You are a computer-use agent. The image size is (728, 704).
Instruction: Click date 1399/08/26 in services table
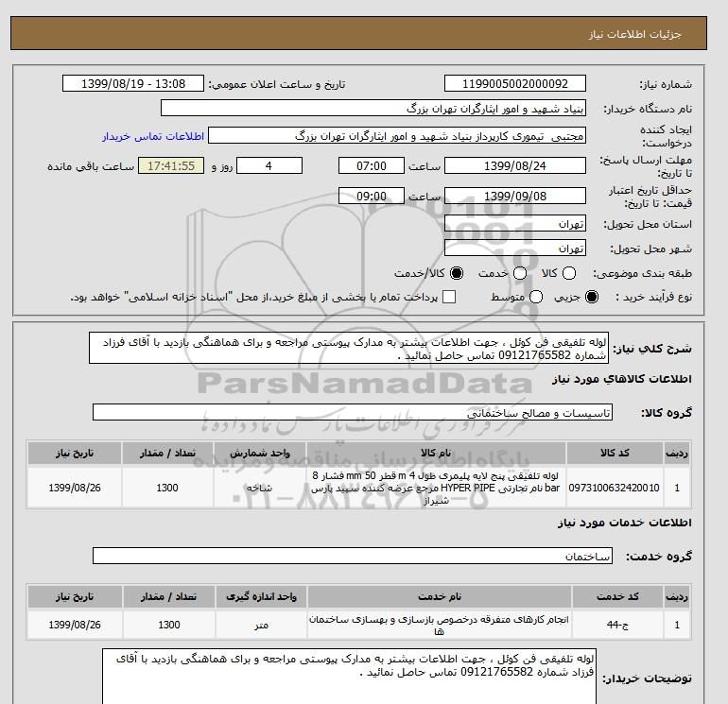pyautogui.click(x=75, y=625)
